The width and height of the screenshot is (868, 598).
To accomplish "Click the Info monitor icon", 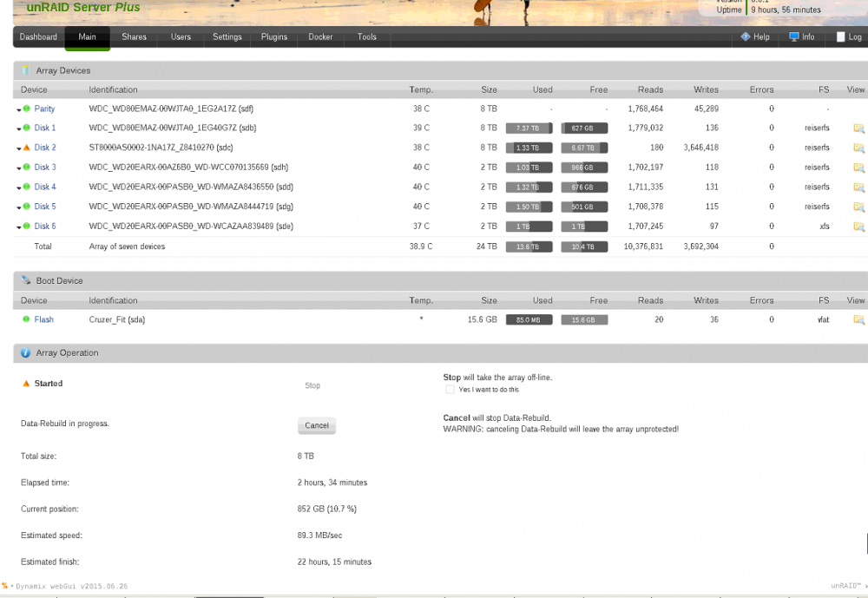I will 794,36.
